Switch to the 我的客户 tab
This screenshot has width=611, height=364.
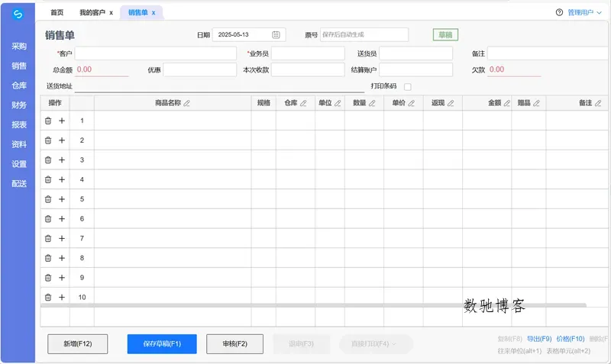92,12
